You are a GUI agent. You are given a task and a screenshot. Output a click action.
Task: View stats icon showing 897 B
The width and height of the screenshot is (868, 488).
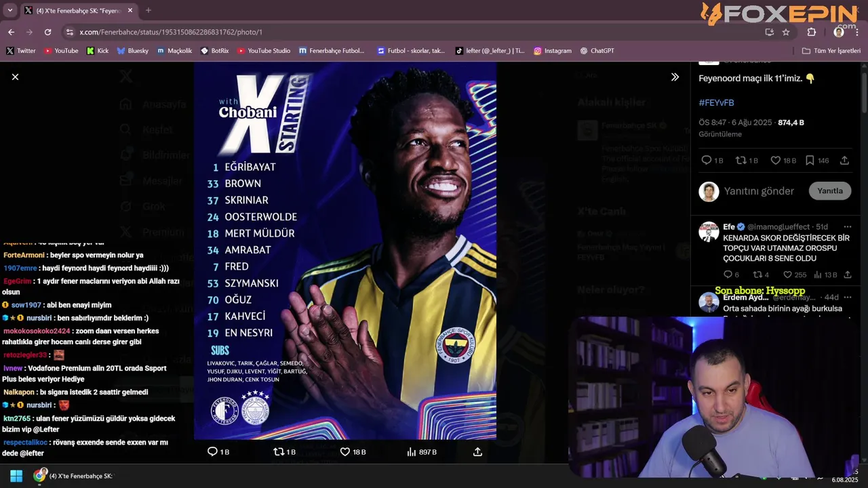[x=411, y=451]
